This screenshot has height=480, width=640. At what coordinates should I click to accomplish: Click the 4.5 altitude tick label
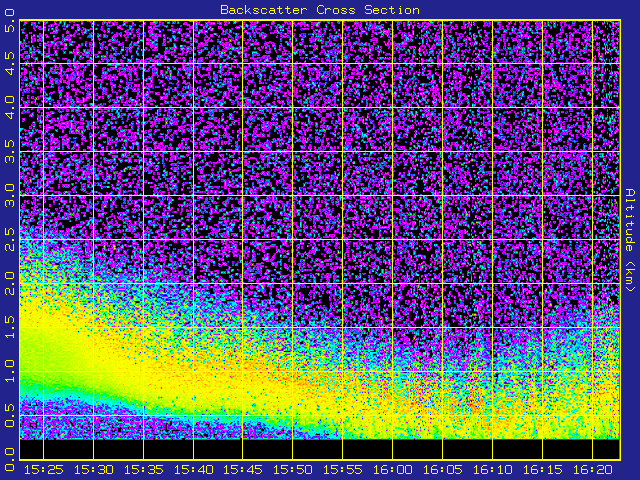(10, 63)
